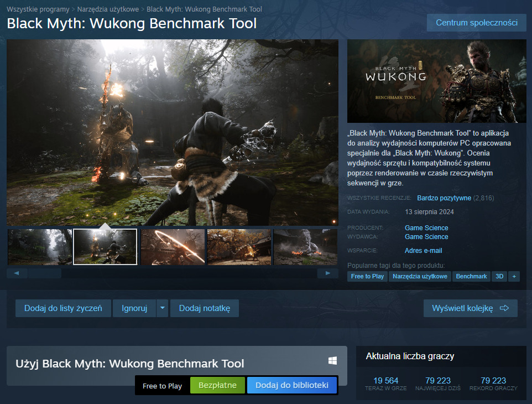This screenshot has height=404, width=532.
Task: Click the plus icon to add tags
Action: [x=514, y=276]
